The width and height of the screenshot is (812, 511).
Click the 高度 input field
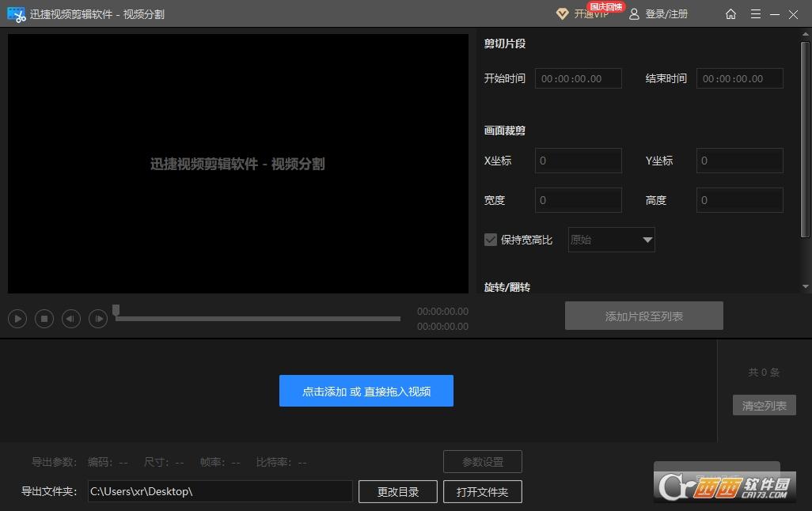tap(739, 200)
